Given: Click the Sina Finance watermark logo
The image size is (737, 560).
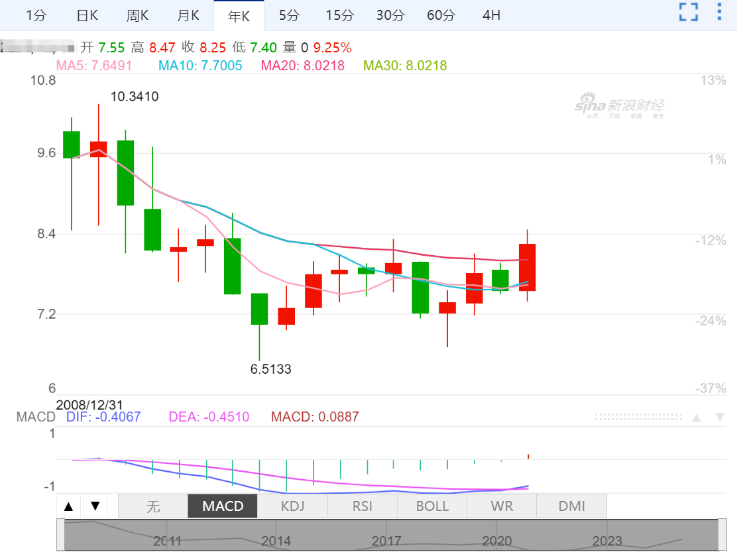Looking at the screenshot, I should [x=619, y=107].
